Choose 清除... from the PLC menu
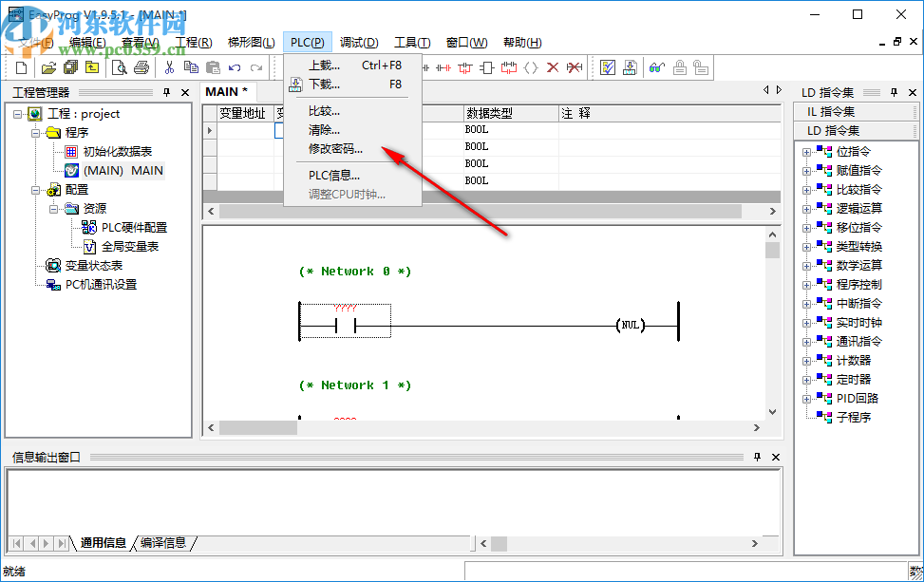The image size is (924, 582). (x=352, y=129)
